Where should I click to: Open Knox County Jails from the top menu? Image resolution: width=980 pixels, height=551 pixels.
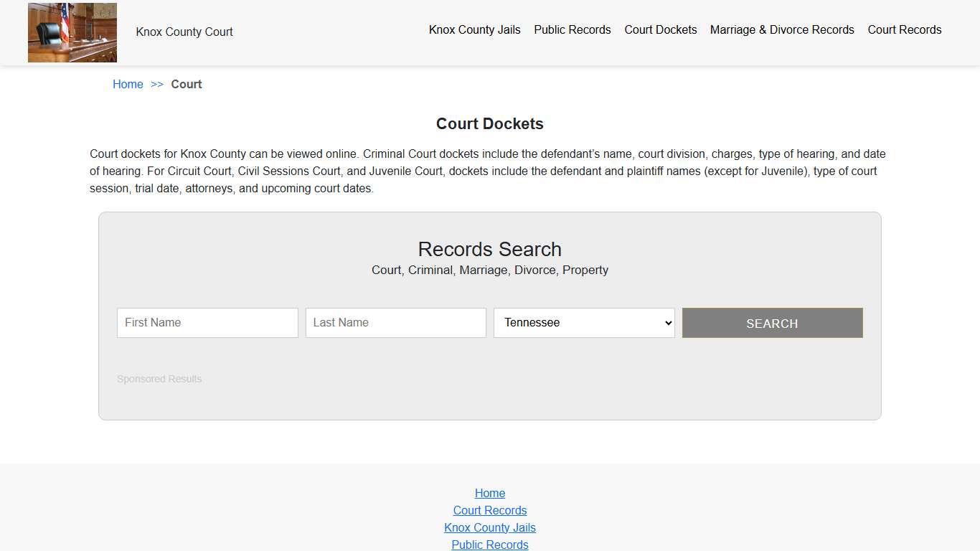coord(474,29)
